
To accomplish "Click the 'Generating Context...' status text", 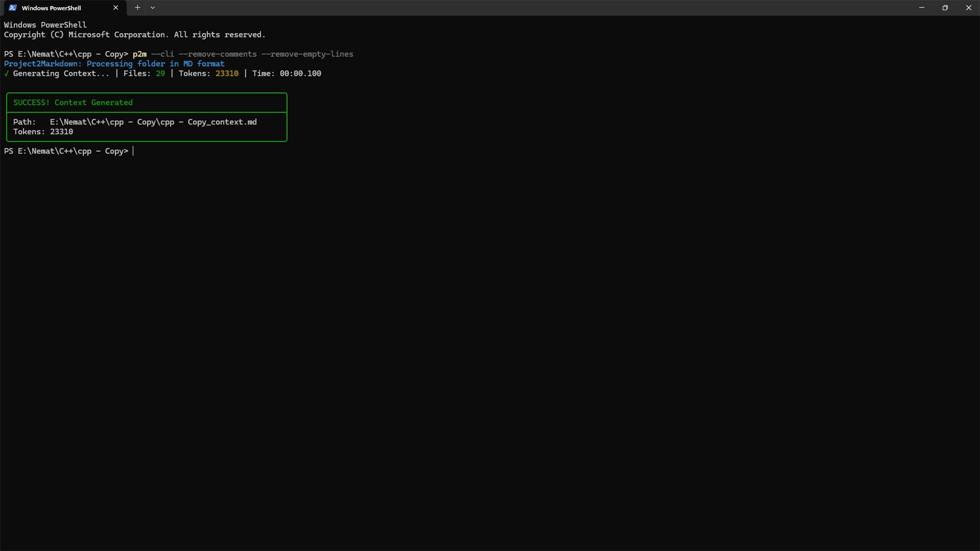I will click(61, 73).
